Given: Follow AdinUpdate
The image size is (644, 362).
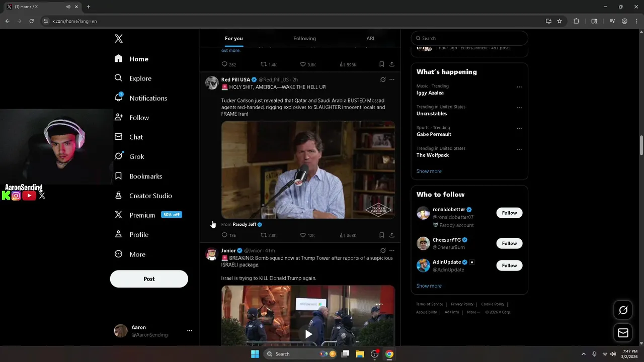Looking at the screenshot, I should click(509, 265).
